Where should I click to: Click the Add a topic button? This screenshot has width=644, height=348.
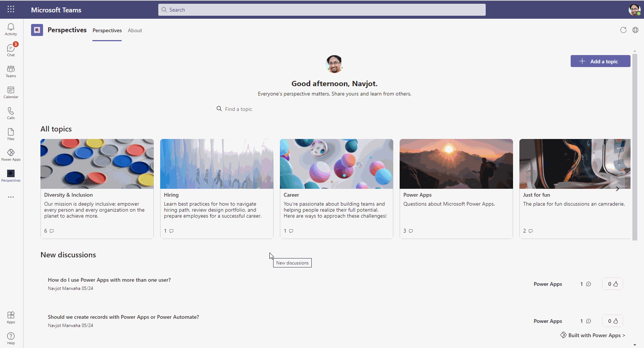pyautogui.click(x=600, y=61)
